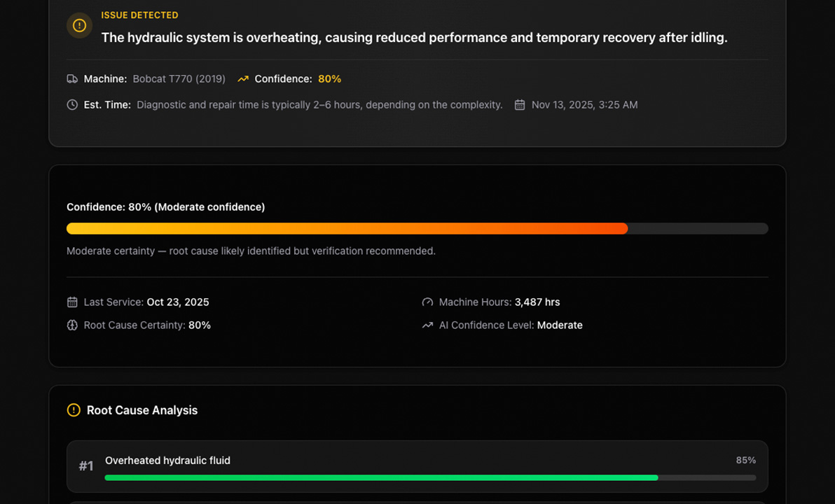Click the Nov 13, 2025, 3:25 AM timestamp
Viewport: 835px width, 504px height.
(584, 104)
